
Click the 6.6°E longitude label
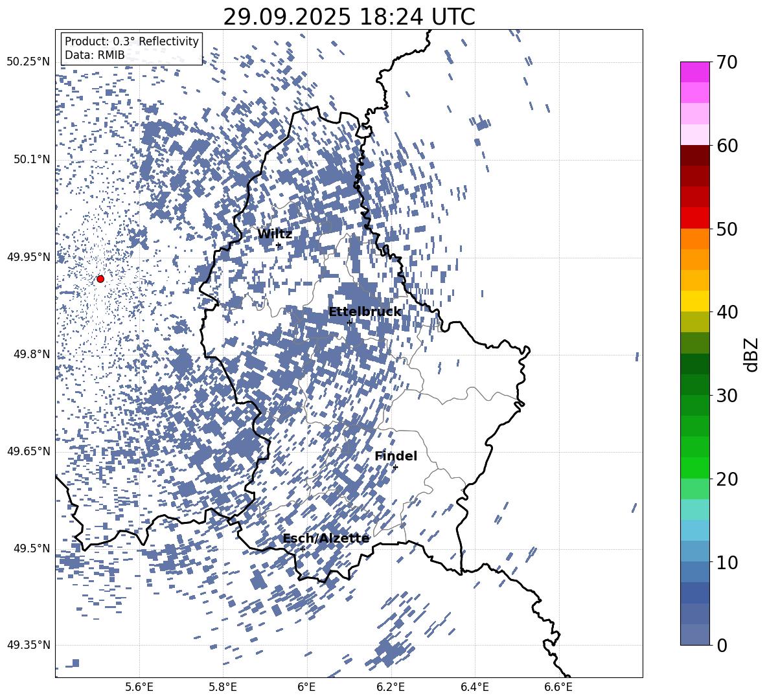coord(558,687)
